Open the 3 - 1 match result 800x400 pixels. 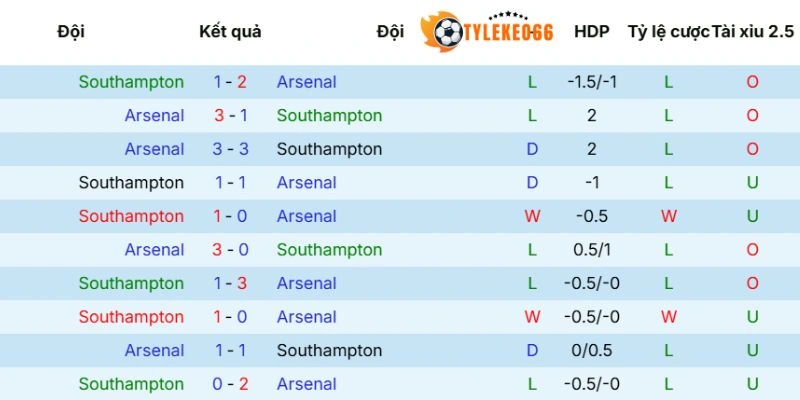[x=230, y=116]
